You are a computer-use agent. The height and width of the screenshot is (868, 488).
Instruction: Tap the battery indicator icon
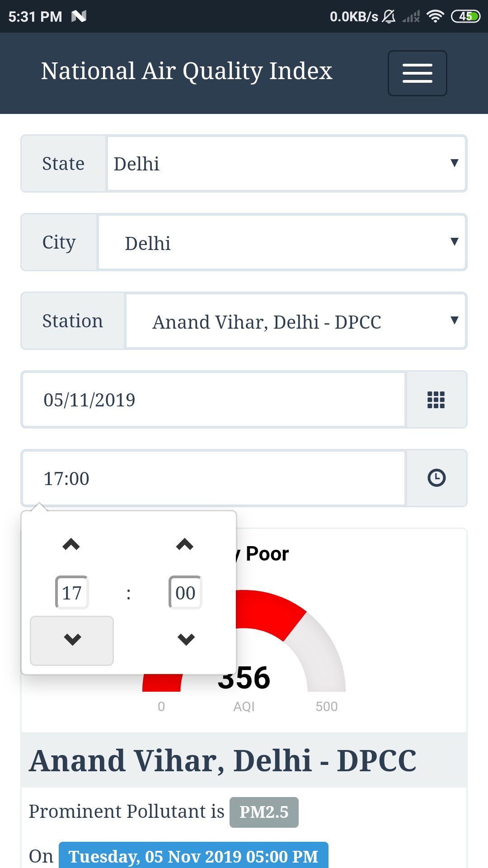465,17
